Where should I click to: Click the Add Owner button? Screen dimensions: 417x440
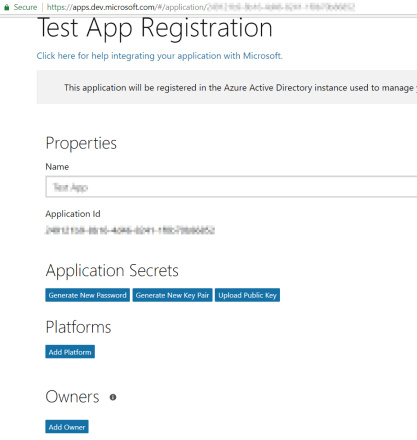click(67, 427)
